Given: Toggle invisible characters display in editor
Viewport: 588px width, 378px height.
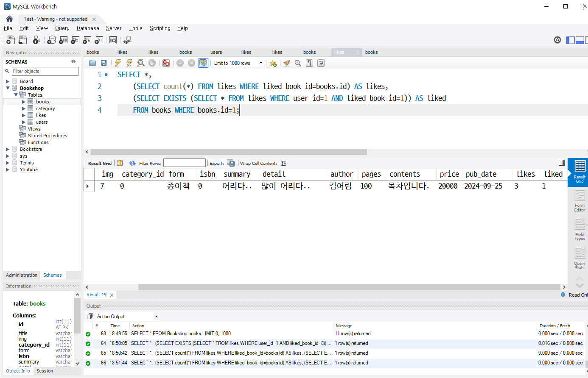Looking at the screenshot, I should click(x=310, y=63).
